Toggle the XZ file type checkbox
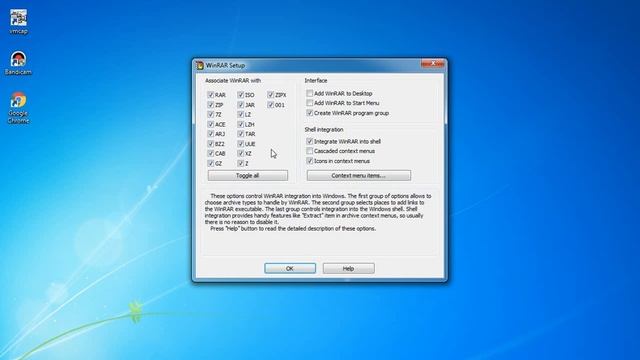The width and height of the screenshot is (640, 360). click(240, 153)
